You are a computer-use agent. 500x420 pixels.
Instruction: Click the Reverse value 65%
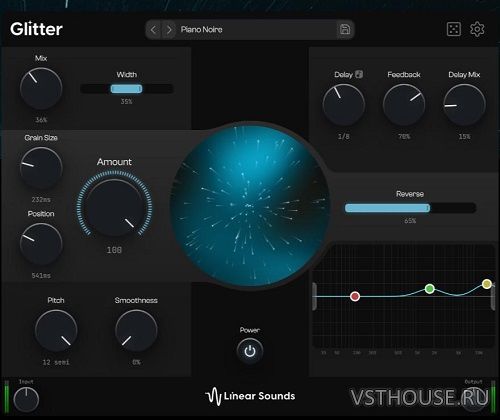click(x=410, y=221)
